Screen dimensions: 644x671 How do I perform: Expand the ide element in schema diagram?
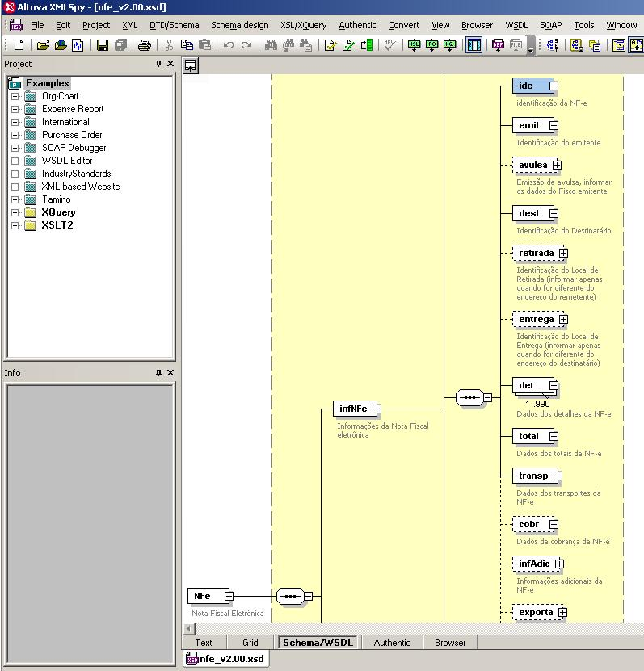pos(554,86)
